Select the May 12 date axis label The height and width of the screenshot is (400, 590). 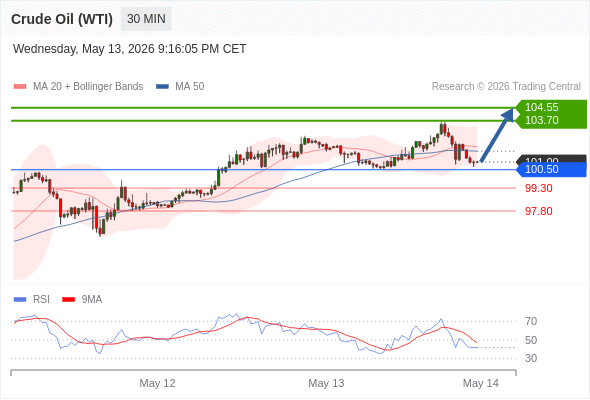point(157,383)
